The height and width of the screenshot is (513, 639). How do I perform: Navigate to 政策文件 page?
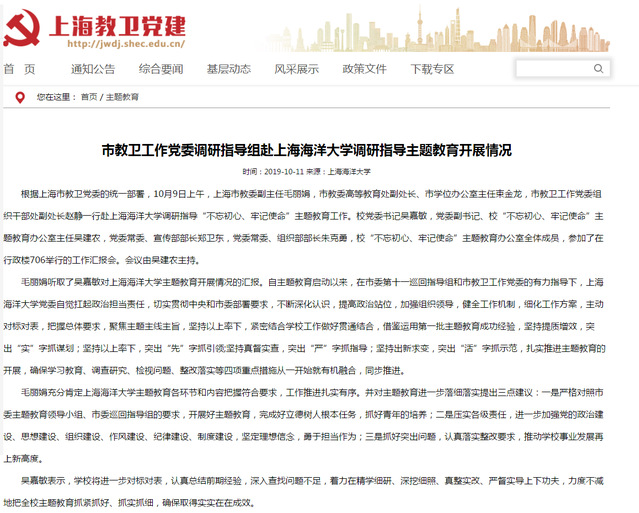[364, 69]
